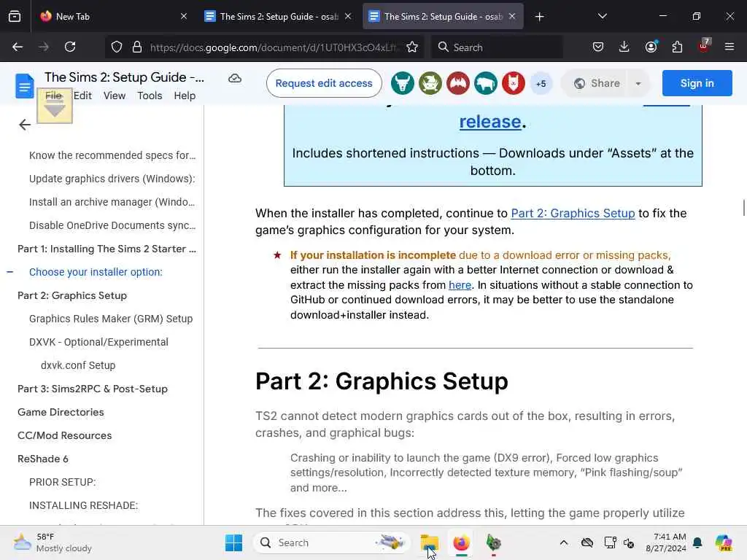Click the red bat anonymous viewer avatar
Image resolution: width=747 pixels, height=560 pixels.
(x=458, y=83)
